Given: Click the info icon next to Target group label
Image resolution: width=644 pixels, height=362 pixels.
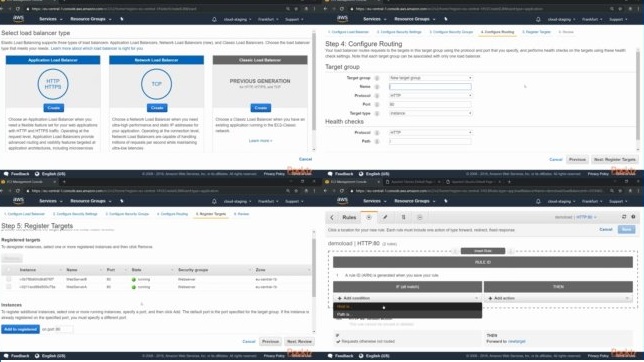Looking at the screenshot, I should 377,78.
